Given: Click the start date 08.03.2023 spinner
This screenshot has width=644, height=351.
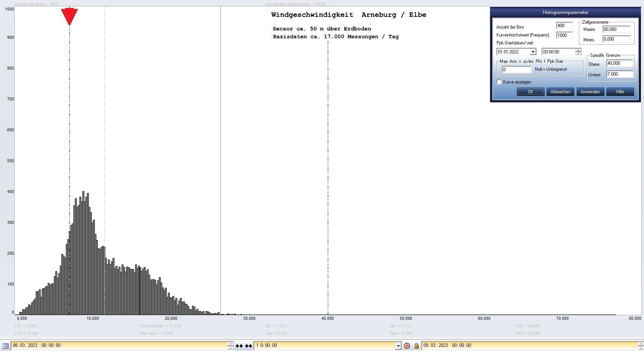Looking at the screenshot, I should click(x=230, y=346).
